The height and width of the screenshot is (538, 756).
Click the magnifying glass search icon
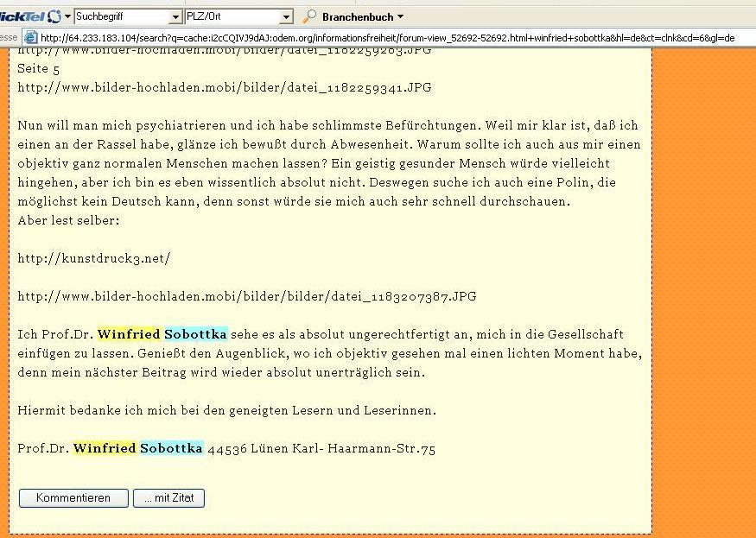point(309,16)
